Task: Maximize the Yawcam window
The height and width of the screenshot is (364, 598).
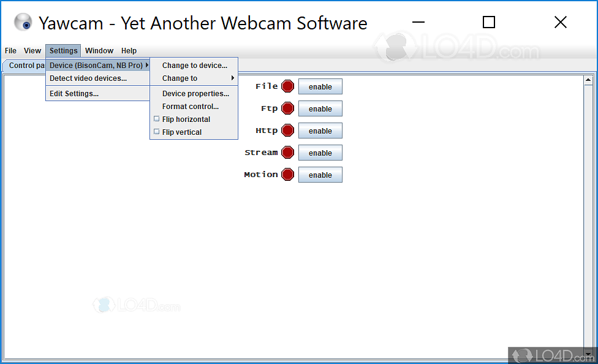Action: coord(489,22)
